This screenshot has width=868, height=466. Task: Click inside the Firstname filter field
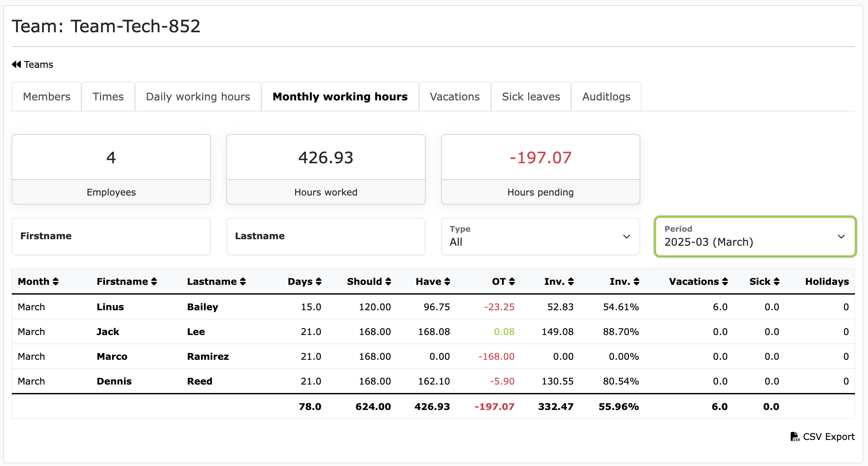click(111, 237)
